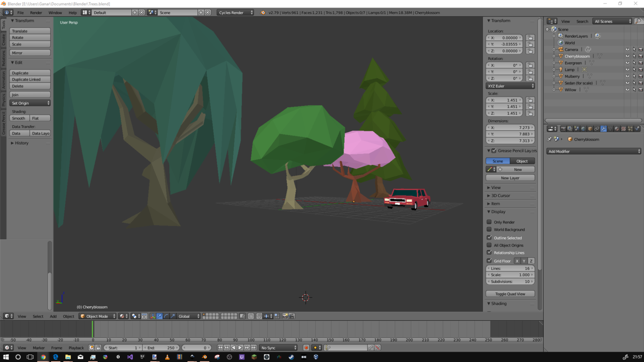The image size is (644, 362).
Task: Toggle Evergreen viewport visibility eye
Action: click(x=627, y=63)
